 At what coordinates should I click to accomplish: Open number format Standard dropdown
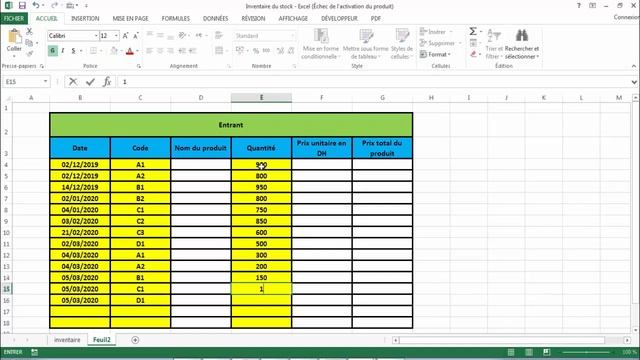293,36
